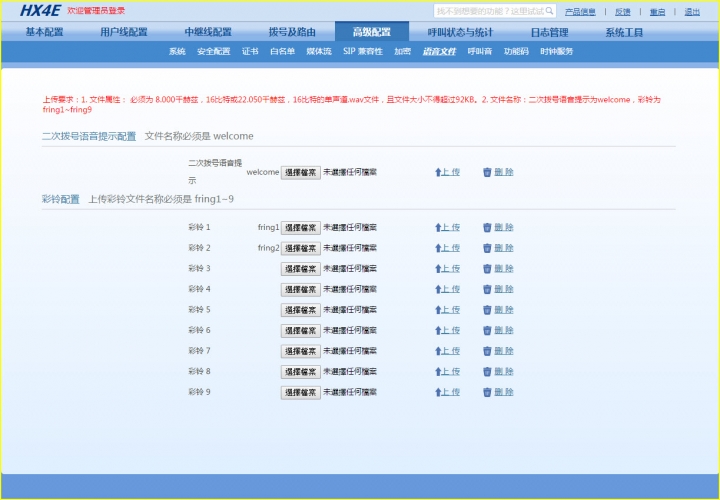720x500 pixels.
Task: Click the upload arrow icon for 彩铃 6
Action: 438,331
